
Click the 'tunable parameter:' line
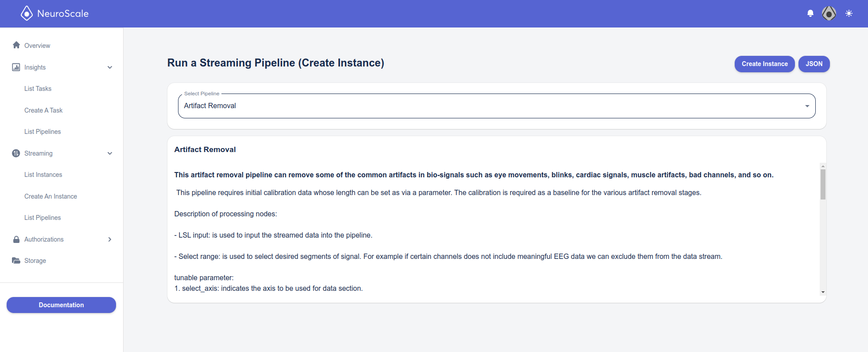click(204, 278)
